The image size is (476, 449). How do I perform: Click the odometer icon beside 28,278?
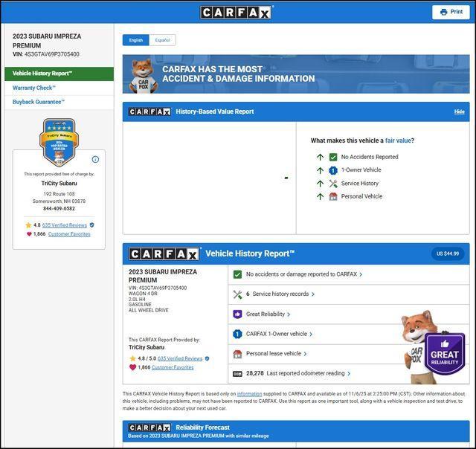pyautogui.click(x=237, y=373)
